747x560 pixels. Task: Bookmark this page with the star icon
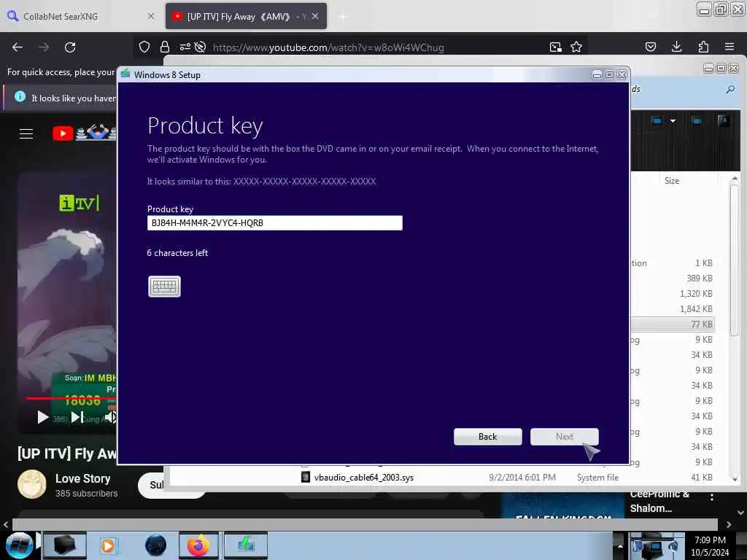(x=576, y=47)
